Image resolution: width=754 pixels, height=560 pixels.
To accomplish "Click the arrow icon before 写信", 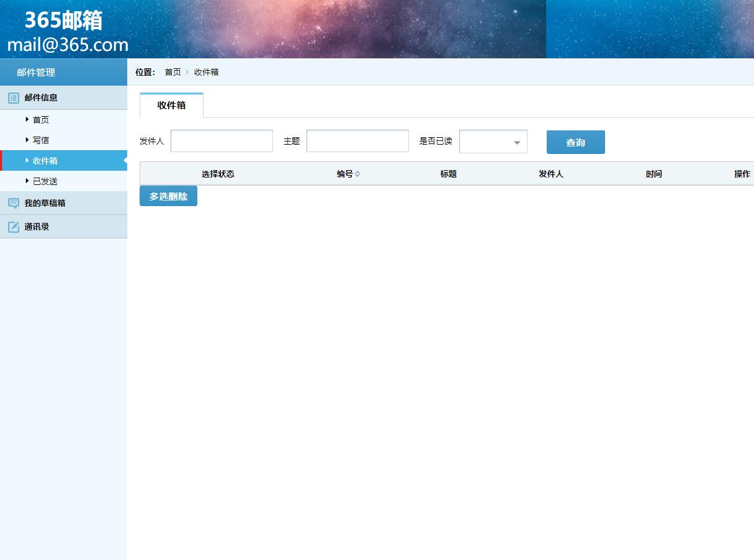I will pyautogui.click(x=27, y=140).
